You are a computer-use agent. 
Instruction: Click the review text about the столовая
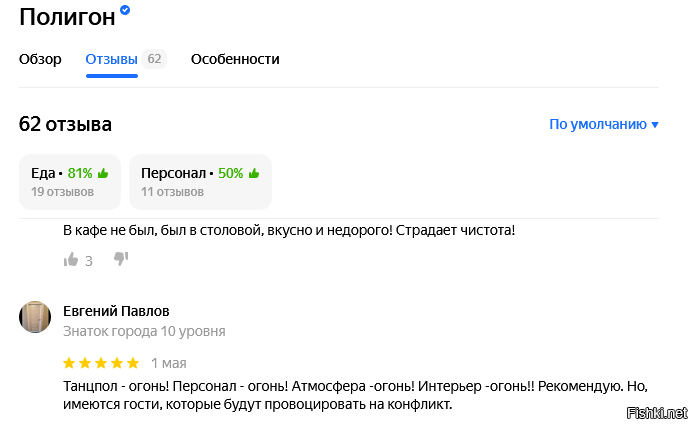(289, 231)
